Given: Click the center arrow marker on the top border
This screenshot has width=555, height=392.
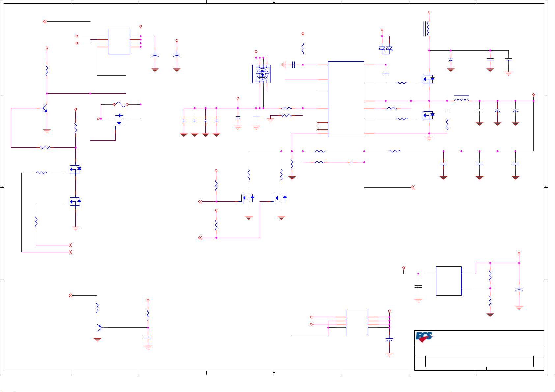Looking at the screenshot, I should click(x=274, y=2).
